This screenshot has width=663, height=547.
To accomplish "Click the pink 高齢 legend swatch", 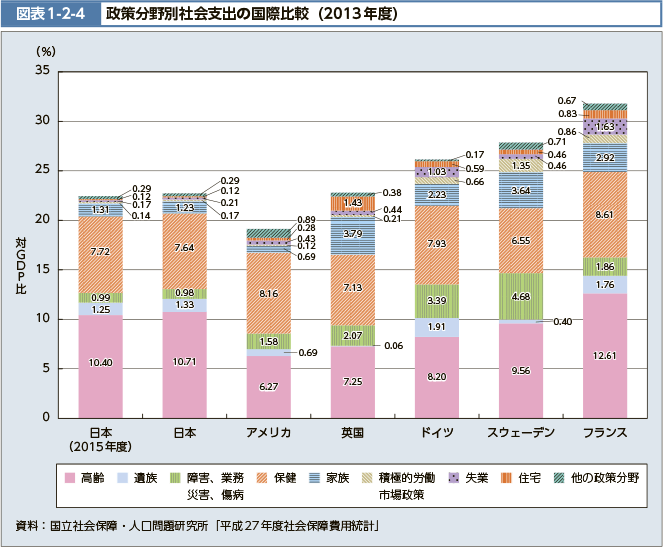I will 70,480.
